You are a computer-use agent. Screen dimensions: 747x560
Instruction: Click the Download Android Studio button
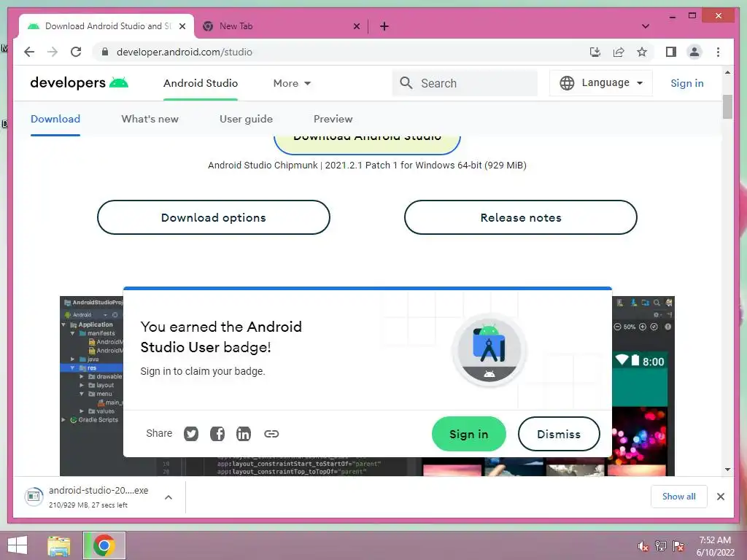click(368, 145)
